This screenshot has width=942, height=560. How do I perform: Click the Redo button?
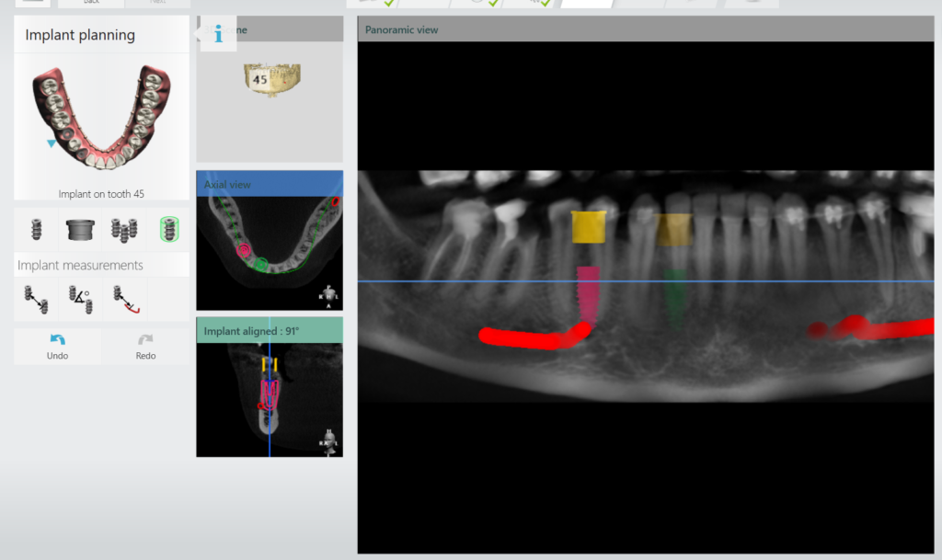145,346
